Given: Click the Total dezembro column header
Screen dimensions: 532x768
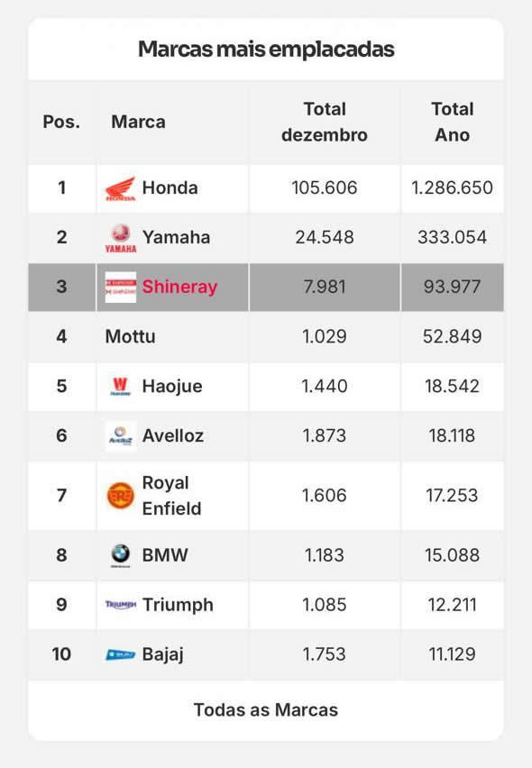Looking at the screenshot, I should pos(325,122).
